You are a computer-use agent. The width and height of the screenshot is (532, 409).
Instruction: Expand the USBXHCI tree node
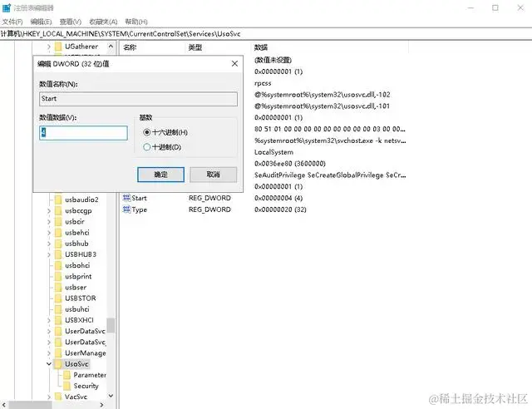coord(49,320)
